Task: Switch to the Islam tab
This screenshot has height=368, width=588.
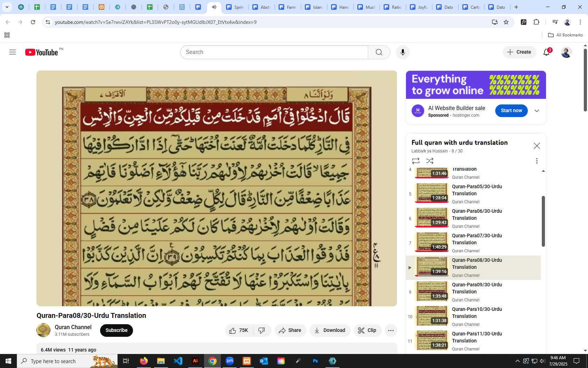Action: click(x=314, y=7)
